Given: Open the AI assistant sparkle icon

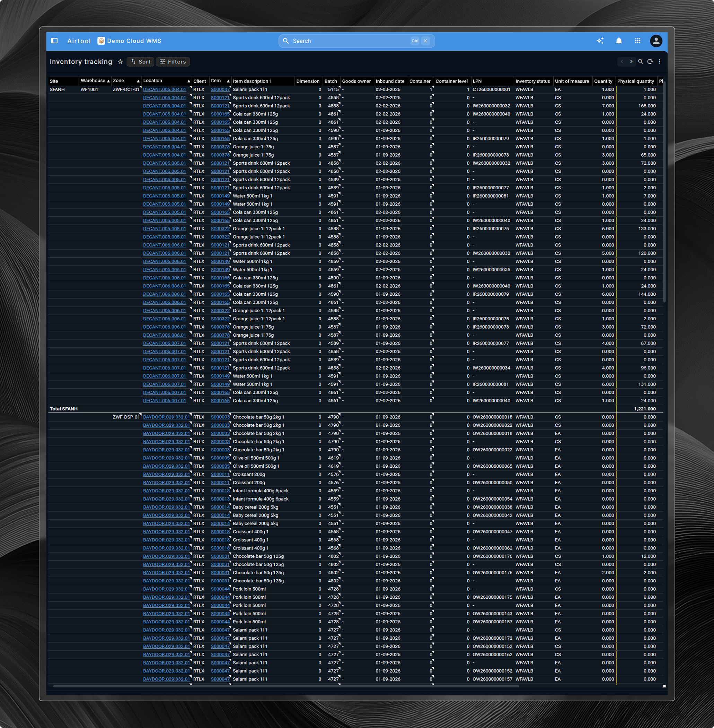Looking at the screenshot, I should point(600,41).
